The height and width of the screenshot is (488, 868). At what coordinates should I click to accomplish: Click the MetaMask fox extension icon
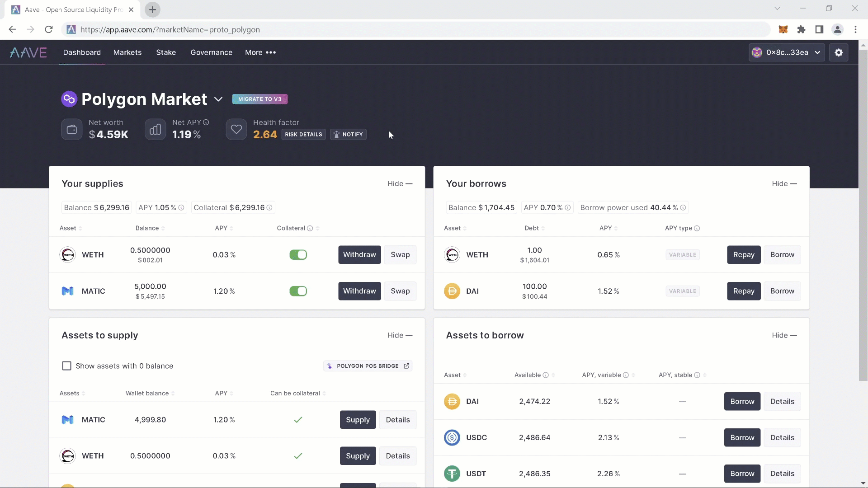[783, 29]
